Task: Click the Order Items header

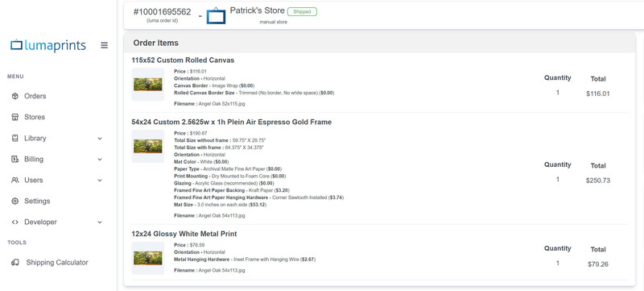Action: tap(155, 43)
